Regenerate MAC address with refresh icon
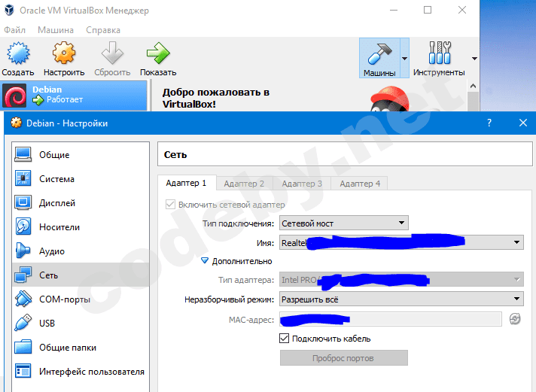Viewport: 536px width, 392px height. [x=515, y=320]
